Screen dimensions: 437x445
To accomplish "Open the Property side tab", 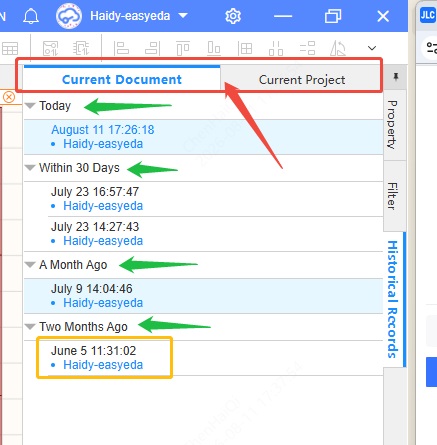I will click(x=393, y=125).
